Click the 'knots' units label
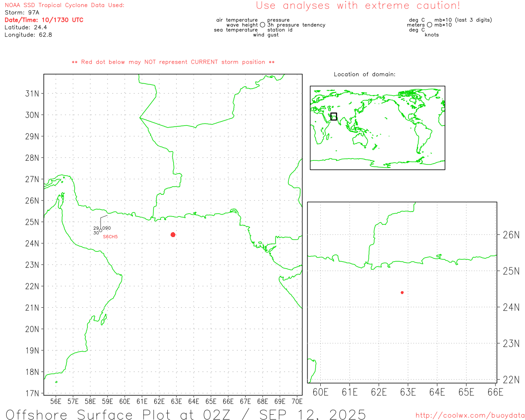 431,35
